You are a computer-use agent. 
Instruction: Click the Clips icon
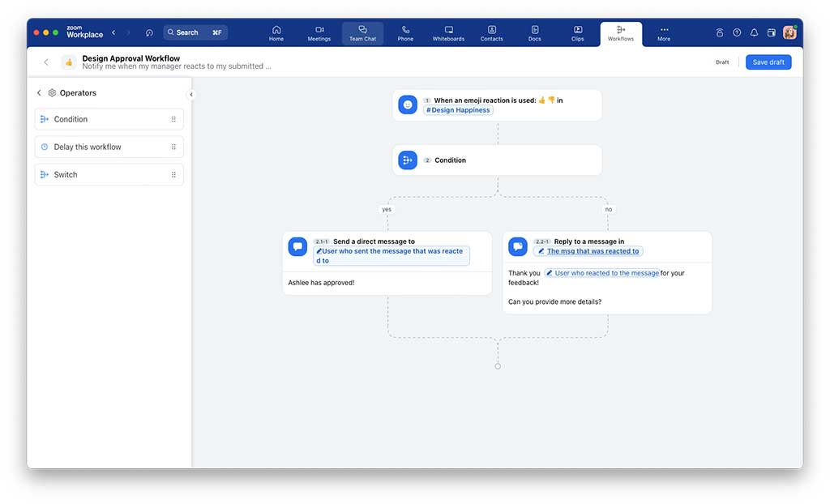(x=577, y=29)
